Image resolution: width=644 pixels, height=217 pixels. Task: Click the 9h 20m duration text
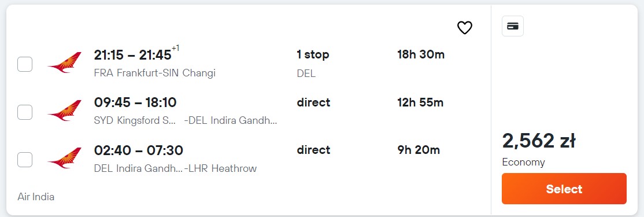tap(418, 150)
